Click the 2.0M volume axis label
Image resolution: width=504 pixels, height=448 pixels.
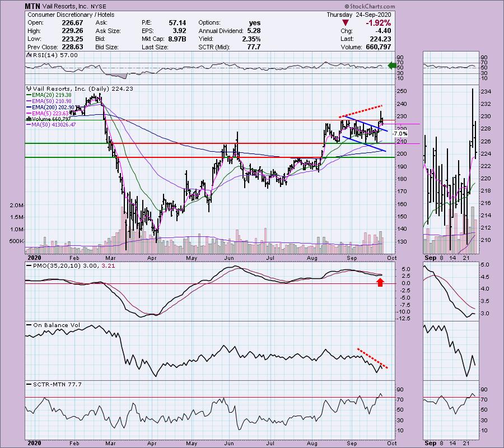[x=17, y=206]
